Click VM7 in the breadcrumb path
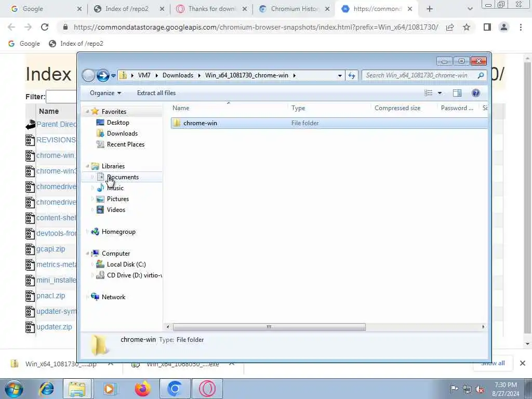This screenshot has width=532, height=399. [x=144, y=75]
